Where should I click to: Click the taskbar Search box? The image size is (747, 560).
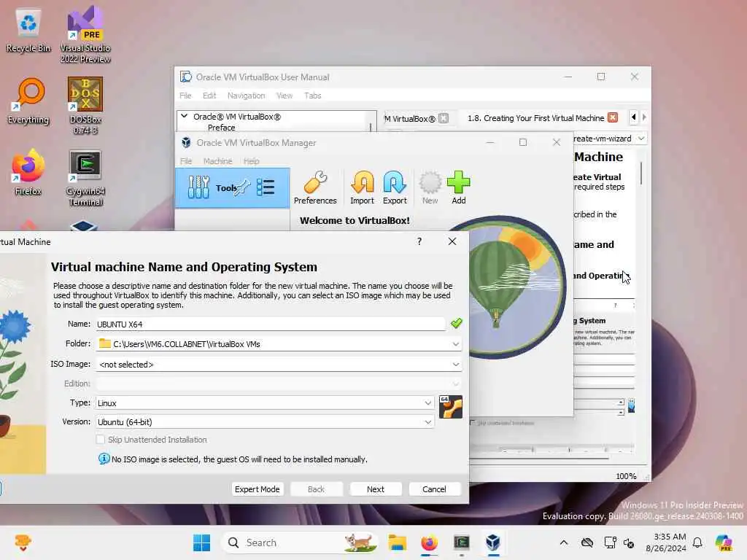(300, 542)
